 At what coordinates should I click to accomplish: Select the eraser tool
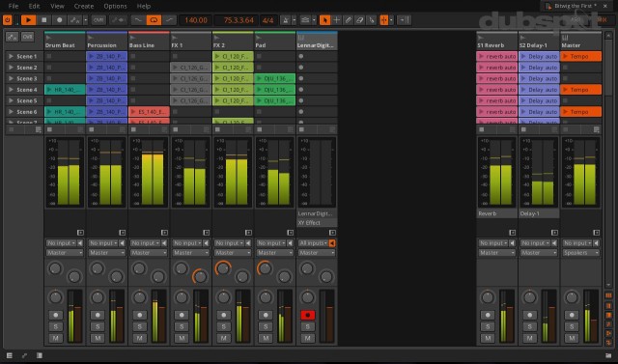359,19
